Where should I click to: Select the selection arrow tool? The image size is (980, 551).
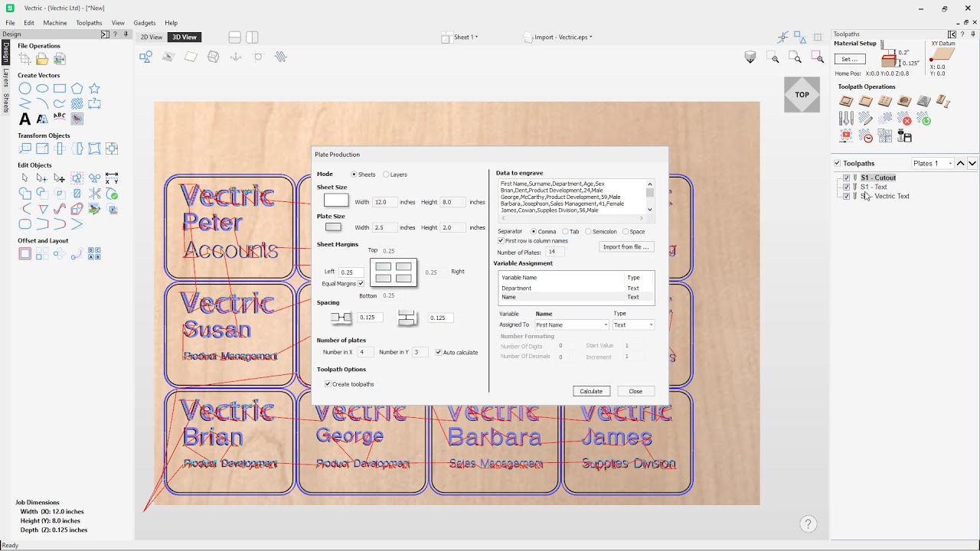click(x=25, y=178)
